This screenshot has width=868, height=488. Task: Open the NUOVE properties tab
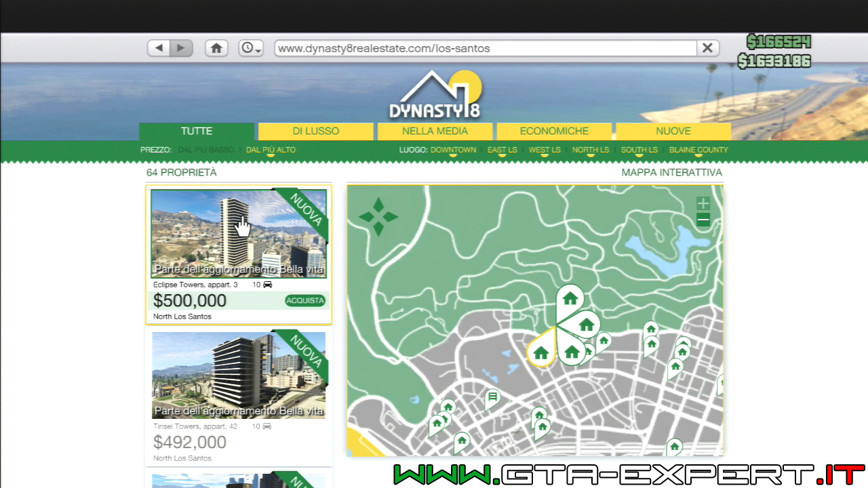(673, 131)
